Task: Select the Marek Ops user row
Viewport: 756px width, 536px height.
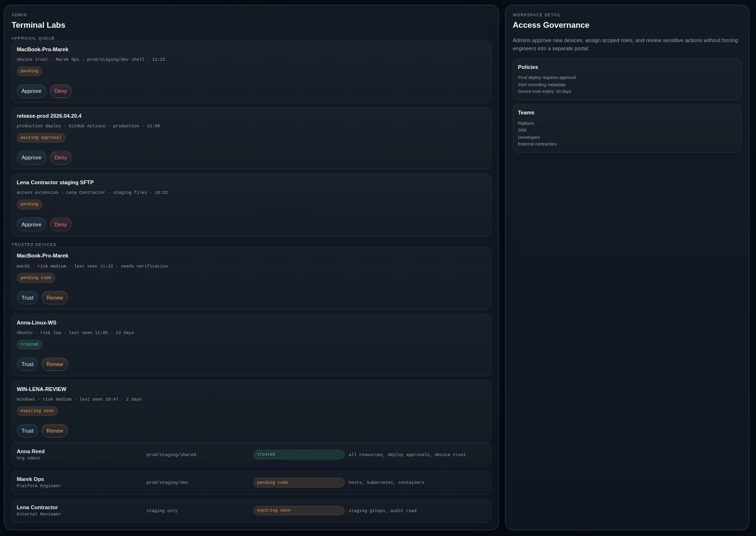Action: (x=251, y=482)
